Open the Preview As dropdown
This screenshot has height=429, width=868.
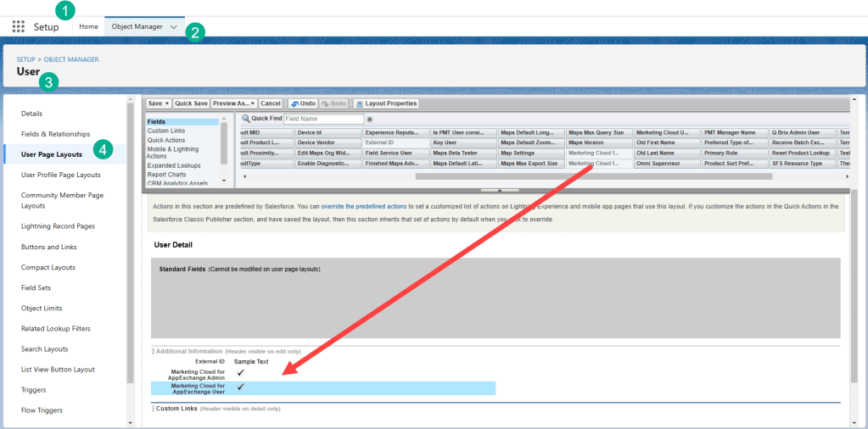[233, 103]
